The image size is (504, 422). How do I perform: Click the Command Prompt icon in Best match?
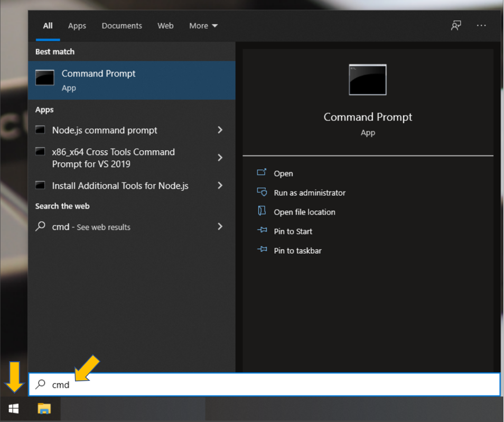45,78
